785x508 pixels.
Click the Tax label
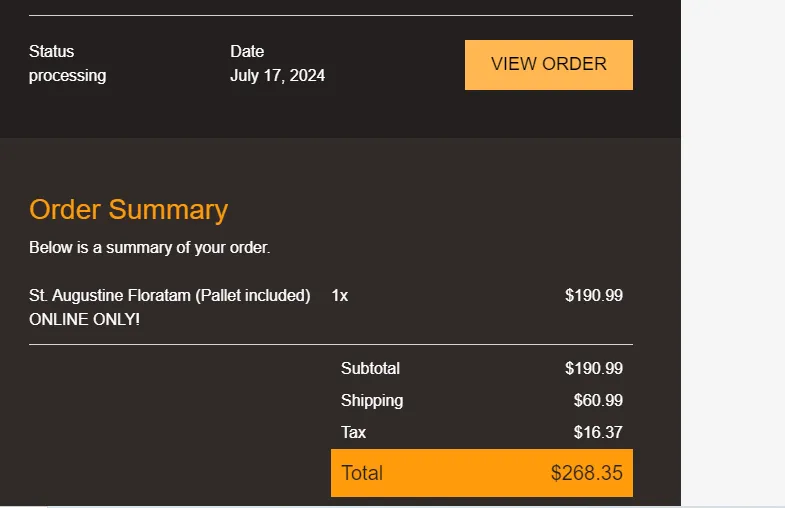point(353,432)
